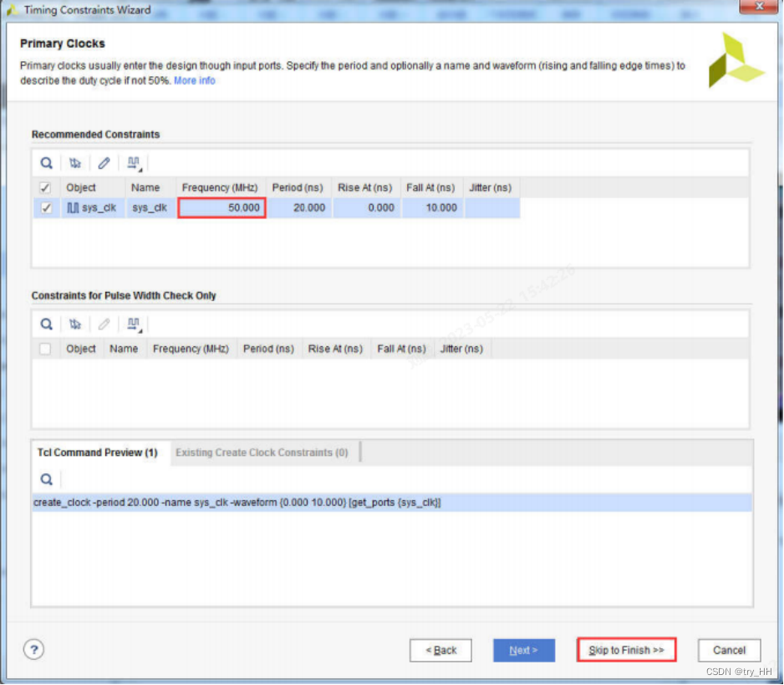Click the Fall At (ns) header in Recommended Constraints

point(430,187)
